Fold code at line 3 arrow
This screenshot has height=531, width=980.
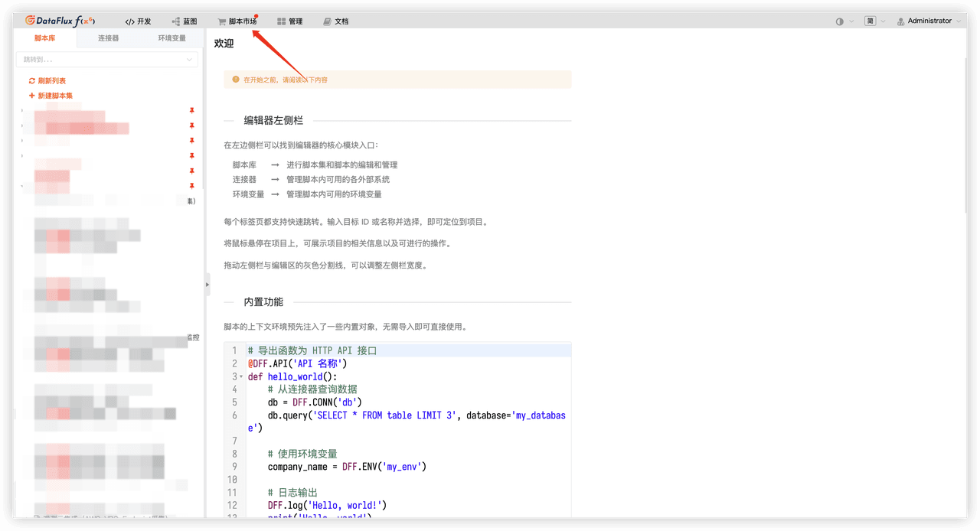241,377
